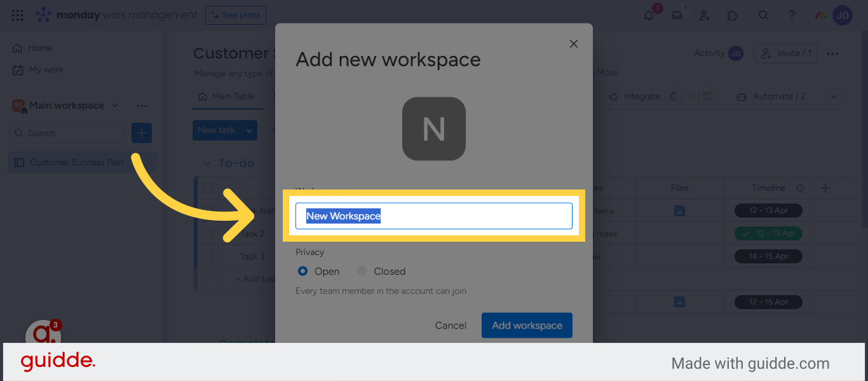Click the green 12 - 13 Apr timeline bar
This screenshot has width=868, height=381.
(x=769, y=233)
